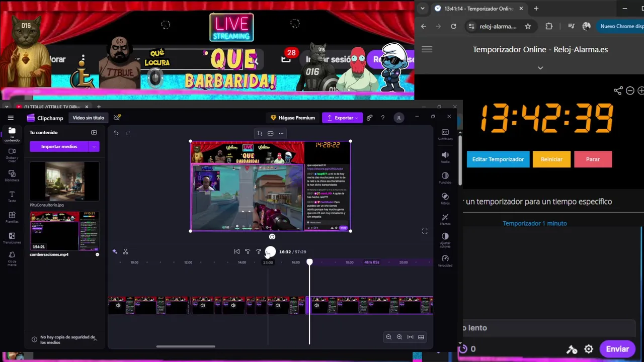Open the Kit de marca tab
This screenshot has height=362, width=644.
coord(12,259)
